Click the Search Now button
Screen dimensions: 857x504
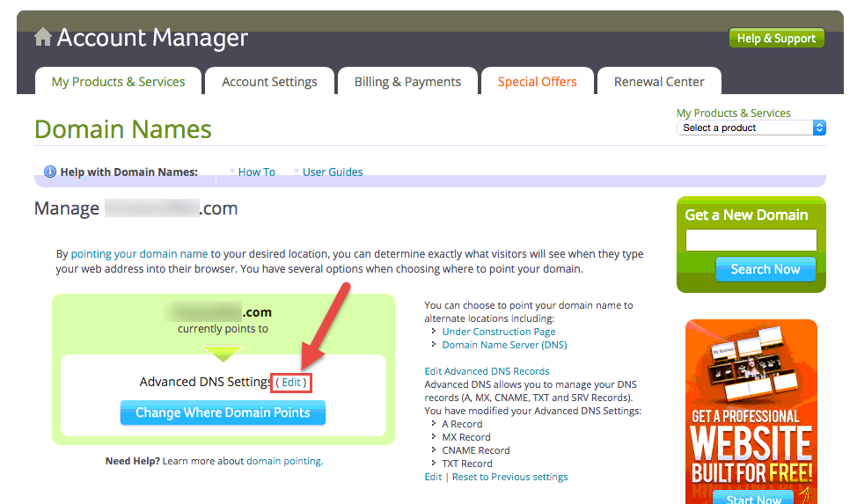click(765, 269)
